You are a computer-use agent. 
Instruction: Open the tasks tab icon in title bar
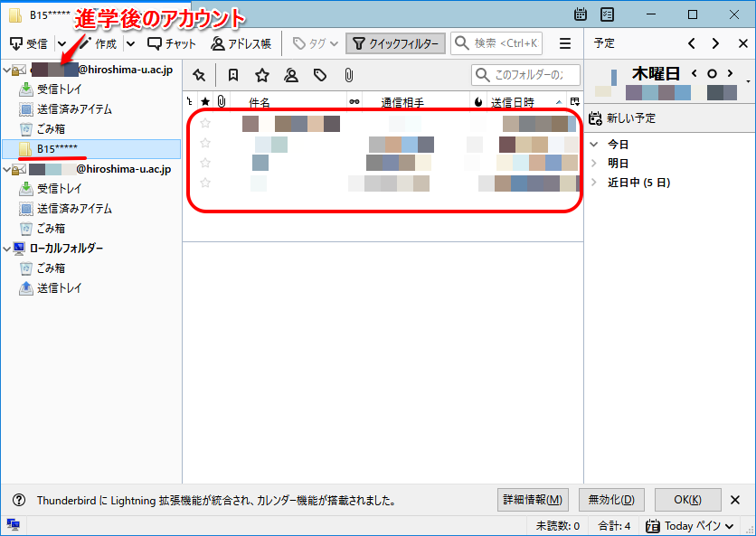pyautogui.click(x=608, y=14)
